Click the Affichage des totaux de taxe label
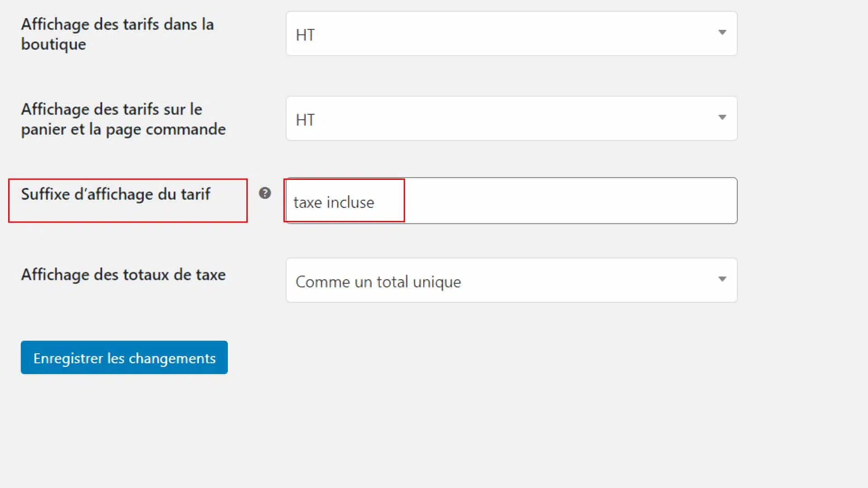868x488 pixels. click(123, 275)
